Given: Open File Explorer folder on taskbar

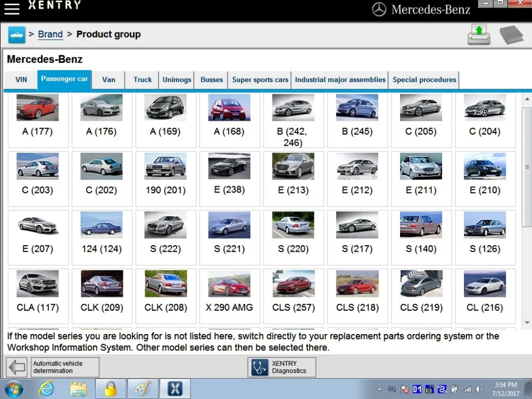Looking at the screenshot, I should [x=78, y=389].
